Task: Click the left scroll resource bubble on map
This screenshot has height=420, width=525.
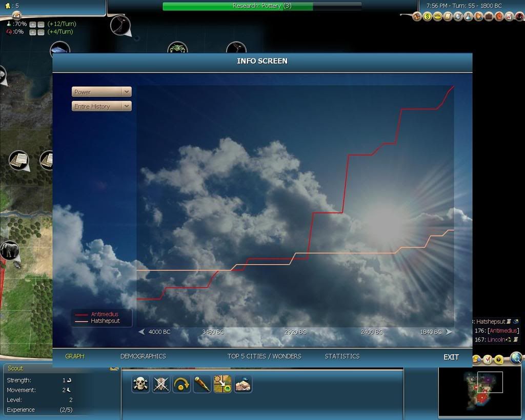Action: 19,160
